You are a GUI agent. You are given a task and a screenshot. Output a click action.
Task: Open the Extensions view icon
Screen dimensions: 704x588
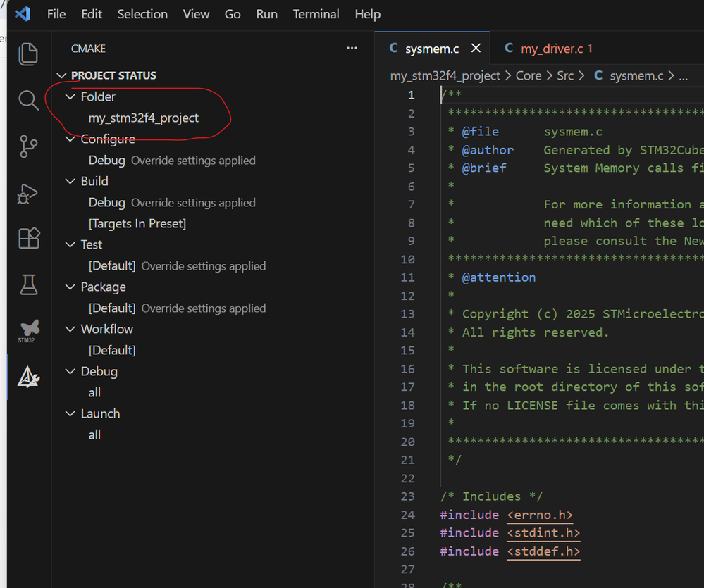point(28,239)
